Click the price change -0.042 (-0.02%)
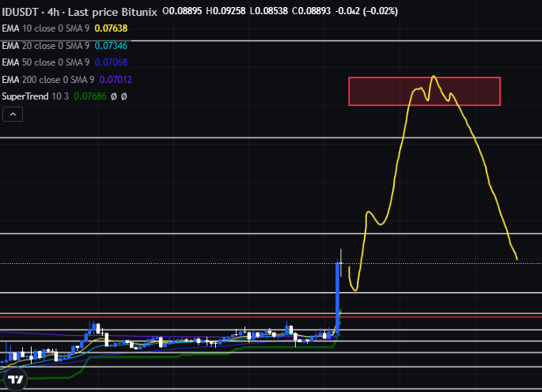The width and height of the screenshot is (542, 392). pos(366,11)
